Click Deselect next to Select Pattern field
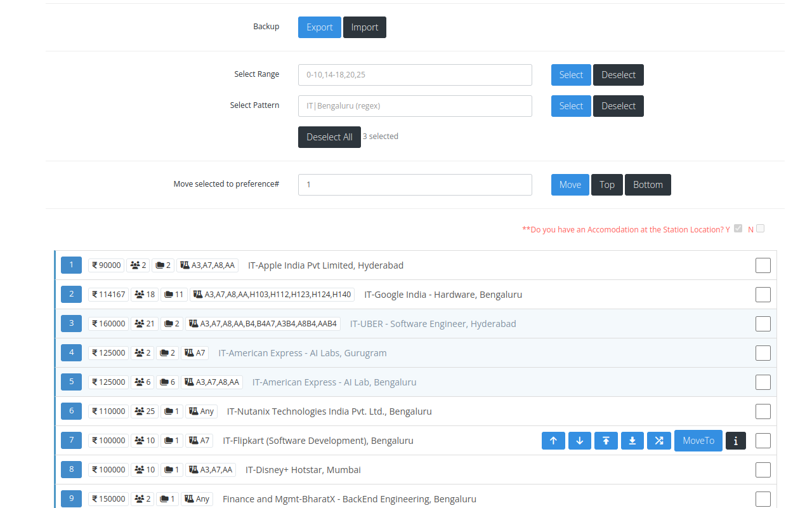 (619, 106)
